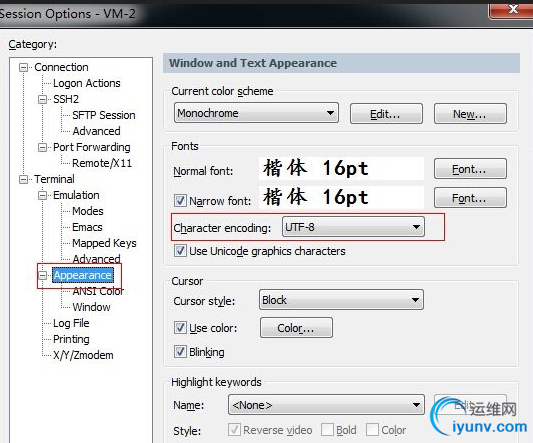533x443 pixels.
Task: Select Port Forwarding category
Action: (92, 147)
